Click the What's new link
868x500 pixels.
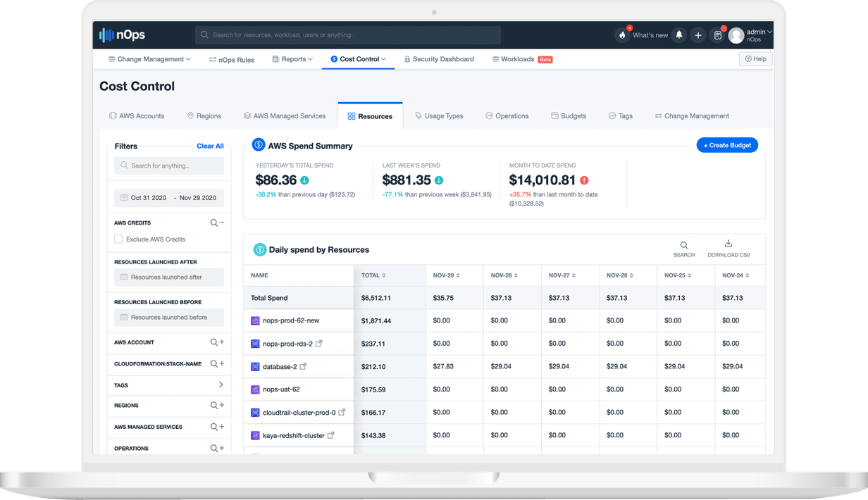tap(650, 35)
